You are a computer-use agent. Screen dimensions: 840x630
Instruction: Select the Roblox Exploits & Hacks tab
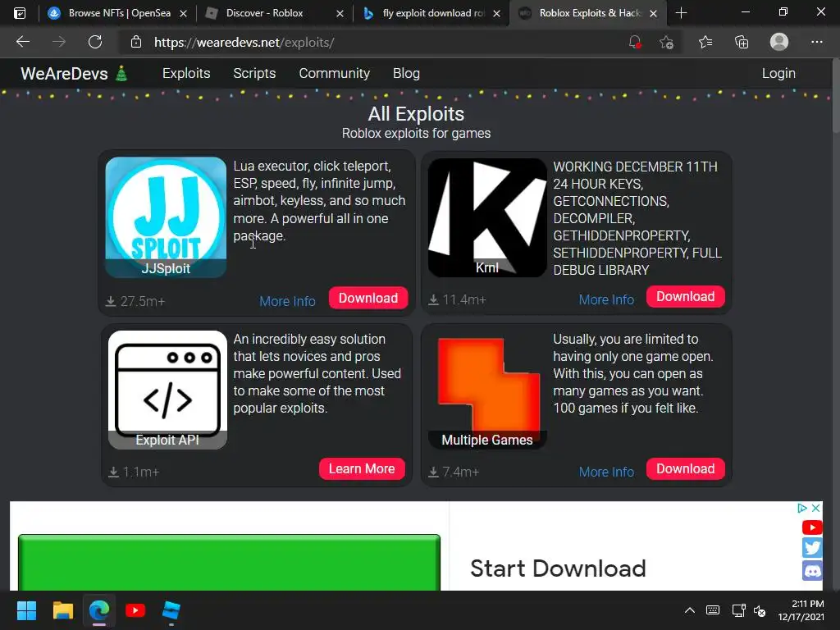587,13
